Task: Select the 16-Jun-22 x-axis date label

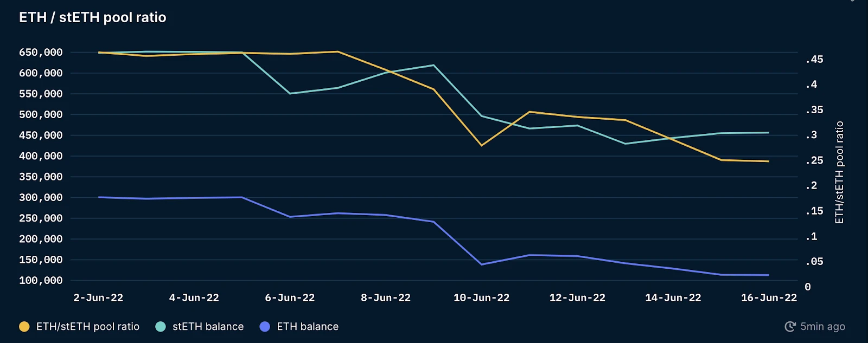Action: click(x=769, y=297)
